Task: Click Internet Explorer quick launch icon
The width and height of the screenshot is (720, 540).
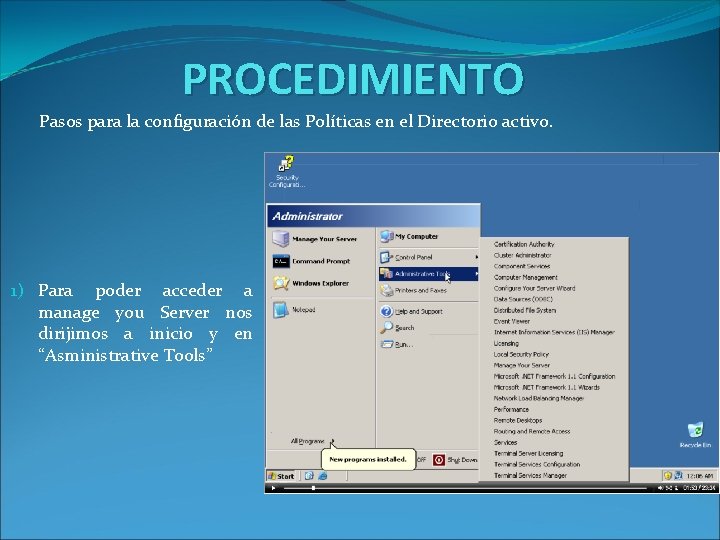Action: point(322,476)
